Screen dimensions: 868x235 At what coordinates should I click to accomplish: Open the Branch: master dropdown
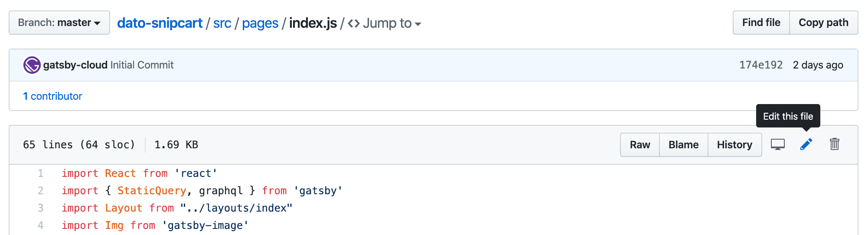coord(59,23)
